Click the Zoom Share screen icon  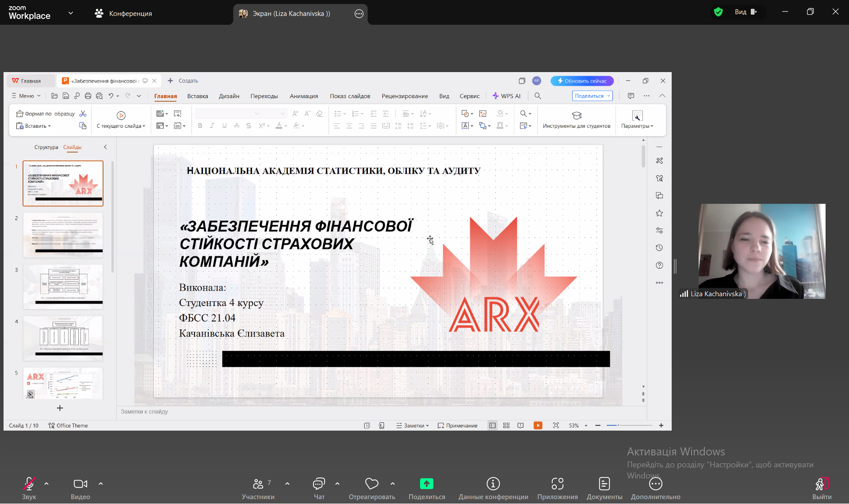[426, 484]
